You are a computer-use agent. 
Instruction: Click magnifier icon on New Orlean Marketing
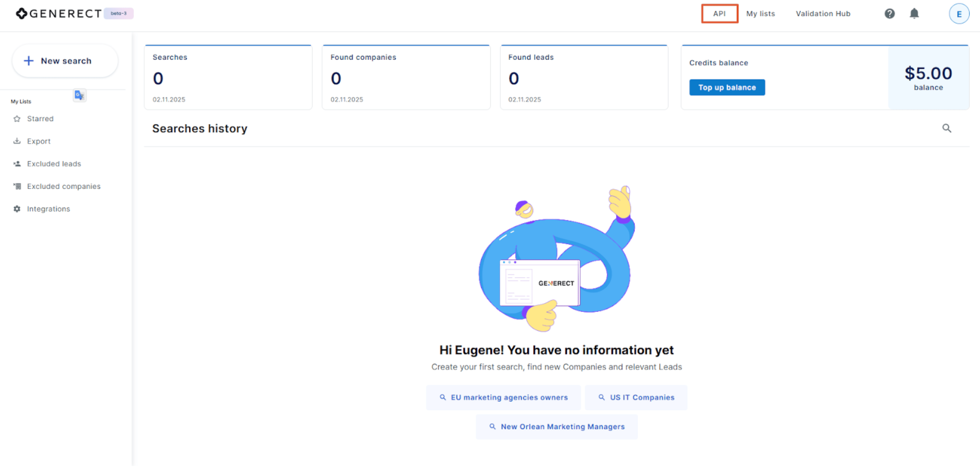[x=492, y=427]
